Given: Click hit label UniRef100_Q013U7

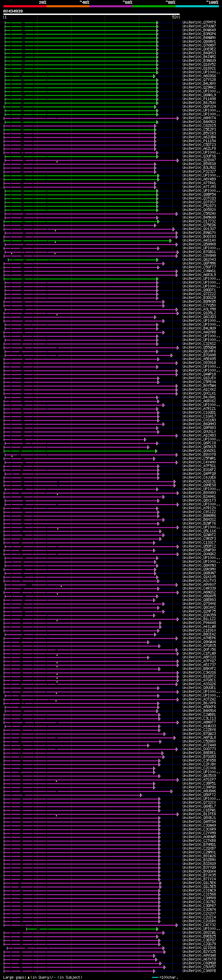Looking at the screenshot, I should pos(199,229).
